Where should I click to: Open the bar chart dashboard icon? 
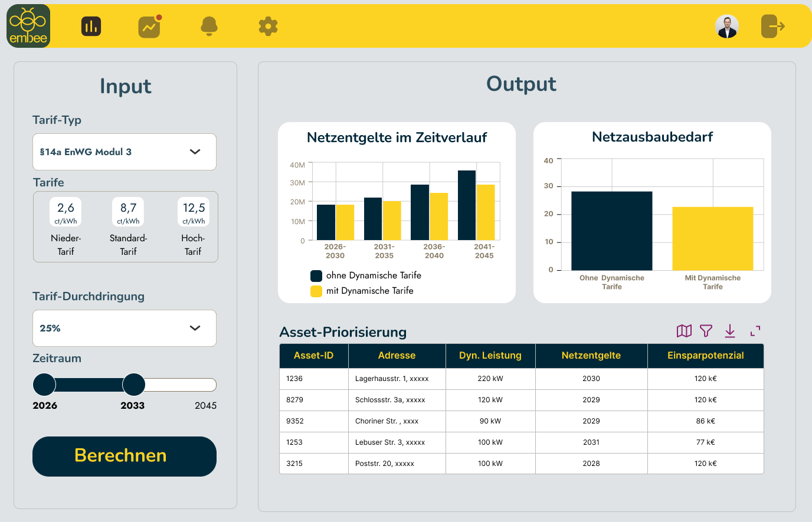(x=91, y=27)
